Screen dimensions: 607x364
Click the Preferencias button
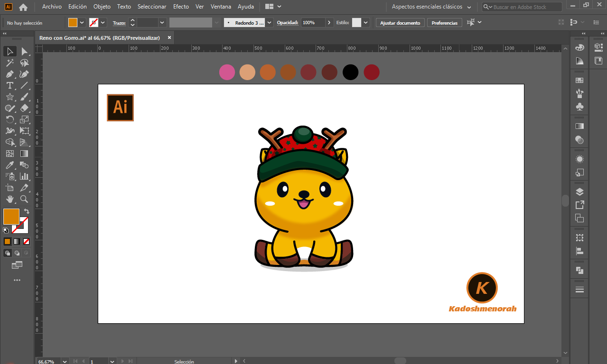[x=445, y=23]
